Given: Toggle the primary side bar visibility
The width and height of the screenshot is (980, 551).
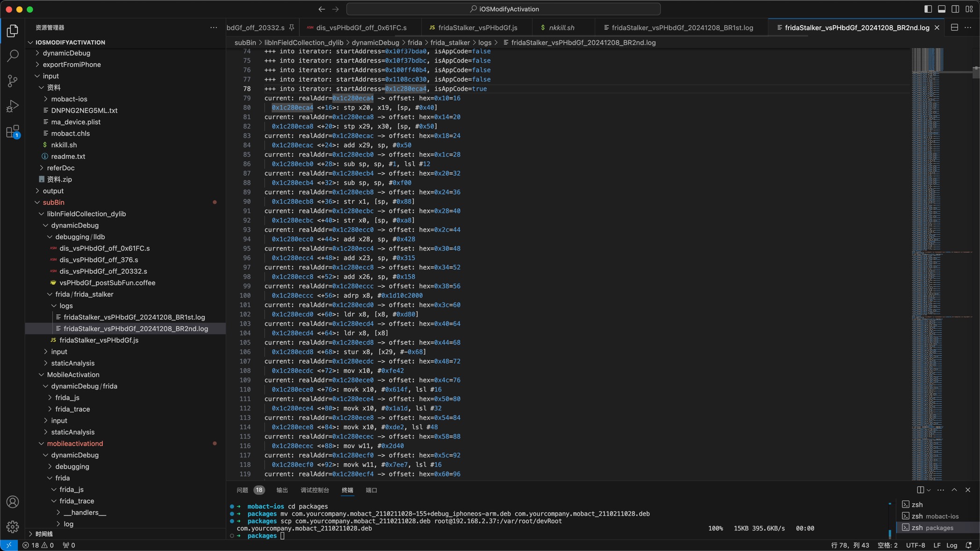Looking at the screenshot, I should (x=928, y=9).
